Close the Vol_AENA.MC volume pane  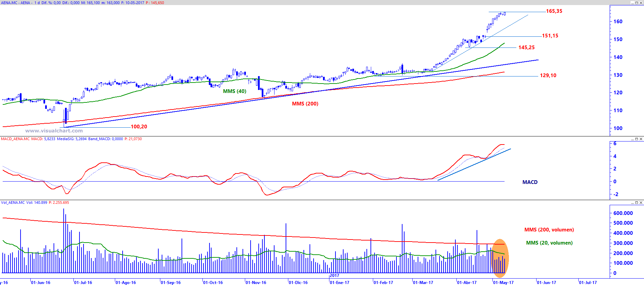[x=641, y=202]
